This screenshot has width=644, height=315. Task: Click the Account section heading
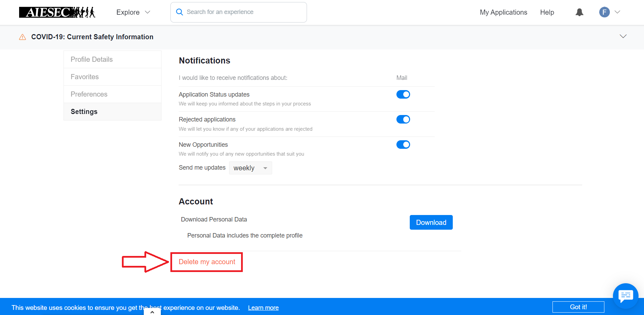click(196, 202)
